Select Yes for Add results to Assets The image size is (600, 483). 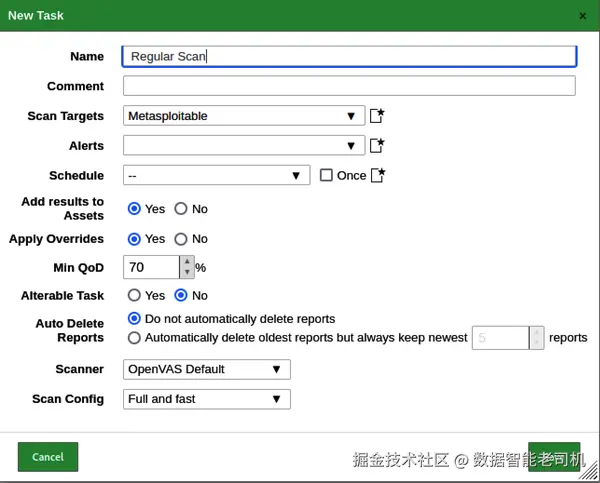(134, 209)
